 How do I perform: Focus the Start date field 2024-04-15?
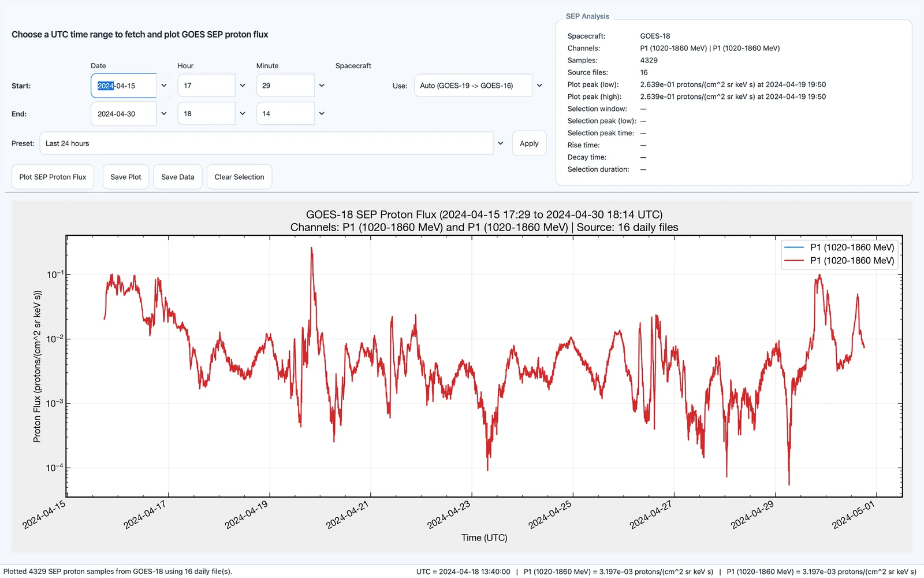point(124,86)
